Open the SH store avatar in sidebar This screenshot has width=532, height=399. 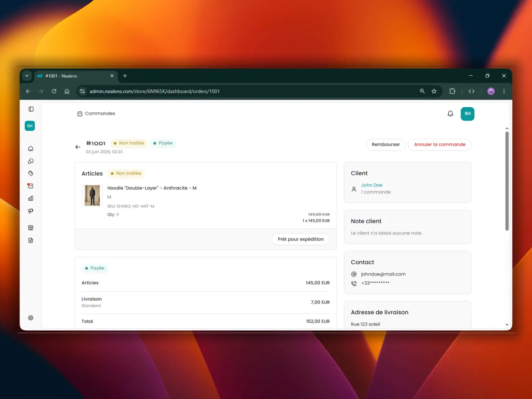point(30,126)
